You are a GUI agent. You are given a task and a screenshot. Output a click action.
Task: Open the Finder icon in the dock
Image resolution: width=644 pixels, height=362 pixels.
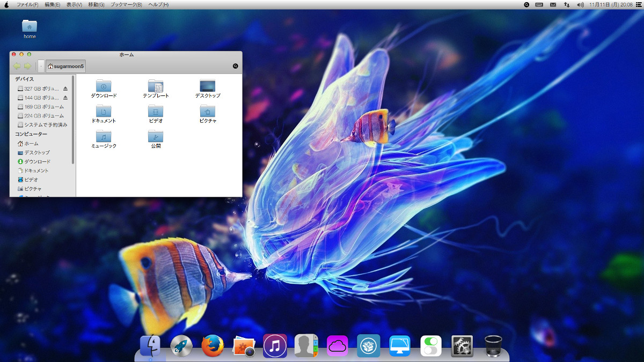coord(150,346)
